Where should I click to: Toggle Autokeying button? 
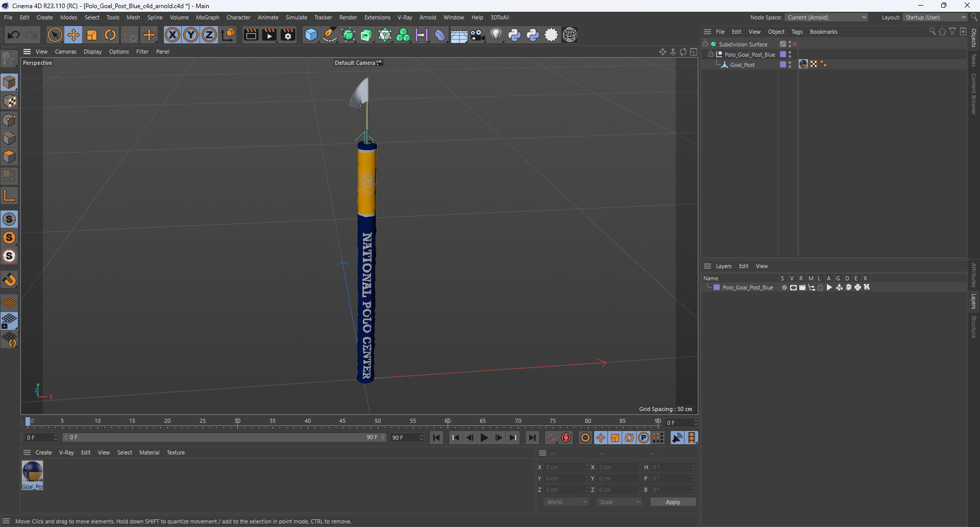pyautogui.click(x=566, y=438)
